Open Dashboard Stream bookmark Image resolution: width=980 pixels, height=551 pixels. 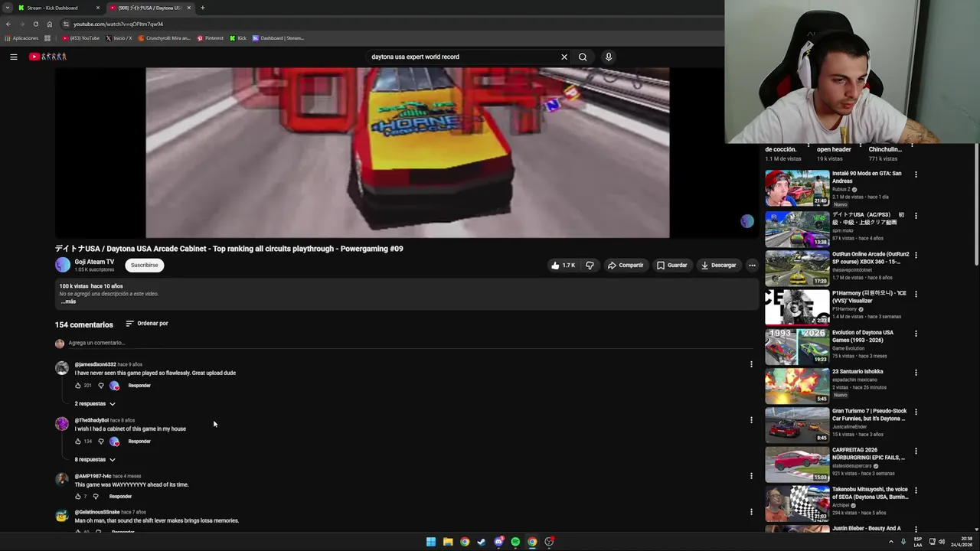(278, 38)
